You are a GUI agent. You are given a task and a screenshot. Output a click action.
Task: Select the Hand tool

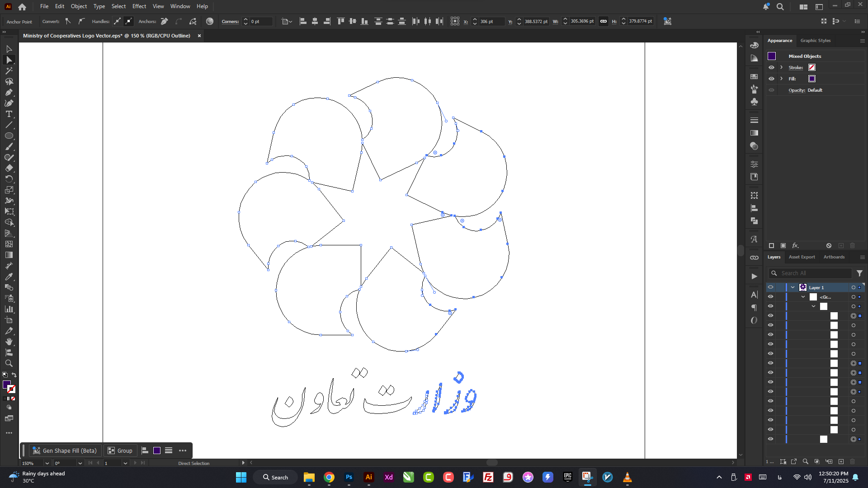click(x=9, y=342)
